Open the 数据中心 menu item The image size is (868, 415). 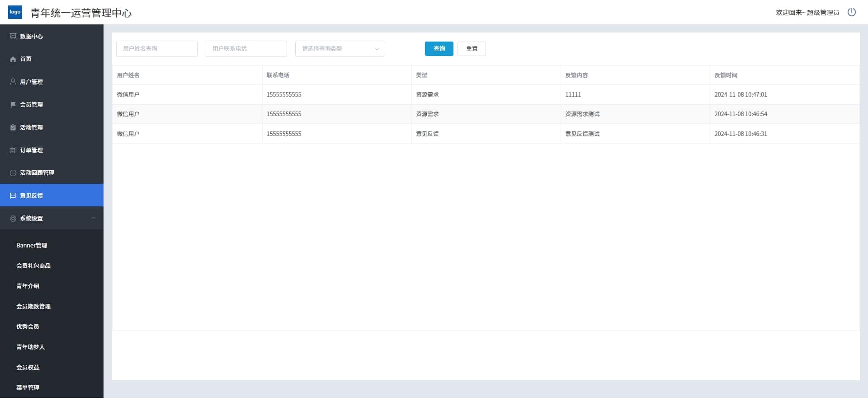pyautogui.click(x=52, y=36)
